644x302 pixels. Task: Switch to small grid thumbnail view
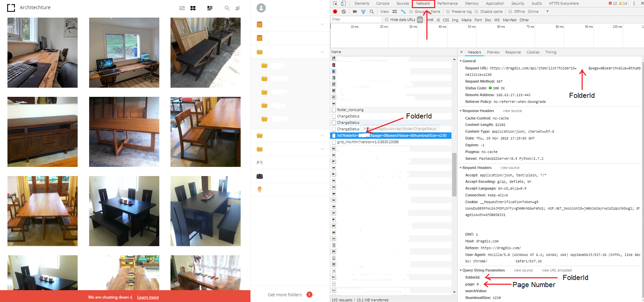pyautogui.click(x=182, y=8)
